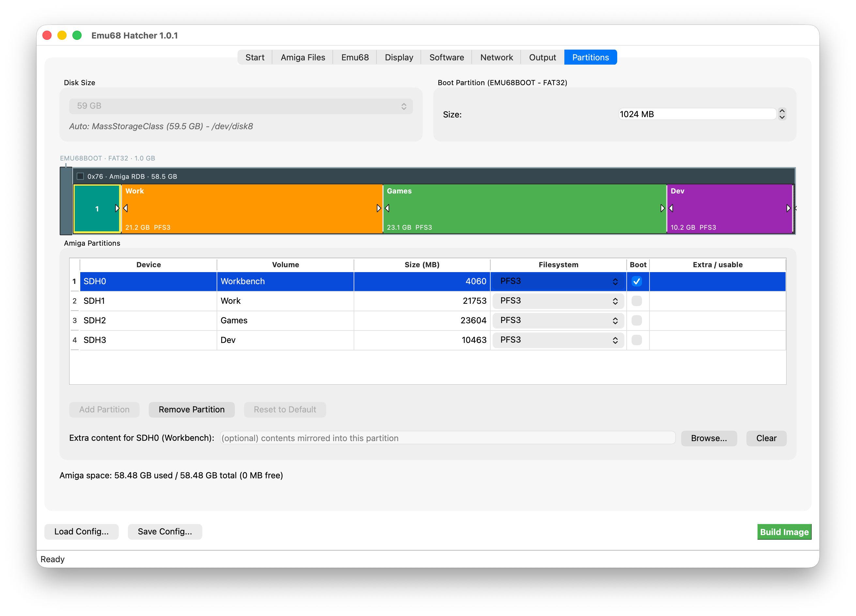The height and width of the screenshot is (616, 856).
Task: Select the SDH1 device cell
Action: pos(148,301)
